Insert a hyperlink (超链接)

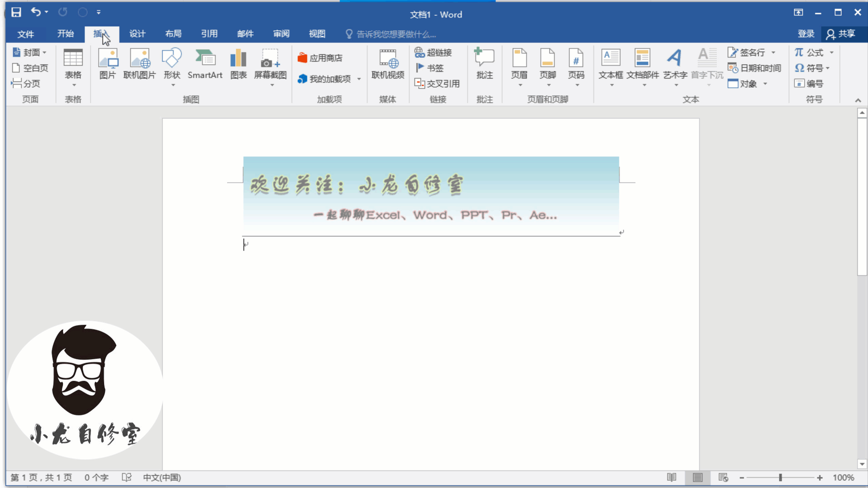point(433,52)
